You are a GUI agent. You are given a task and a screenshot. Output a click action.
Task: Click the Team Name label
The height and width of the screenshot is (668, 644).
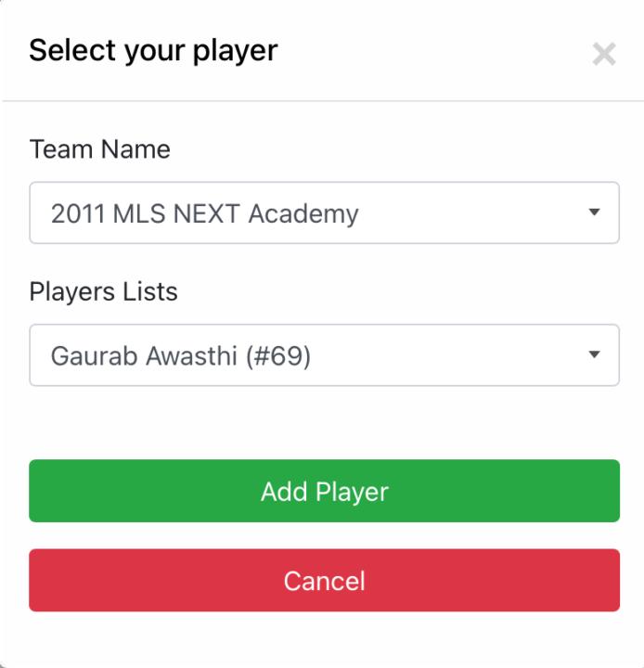pyautogui.click(x=99, y=149)
